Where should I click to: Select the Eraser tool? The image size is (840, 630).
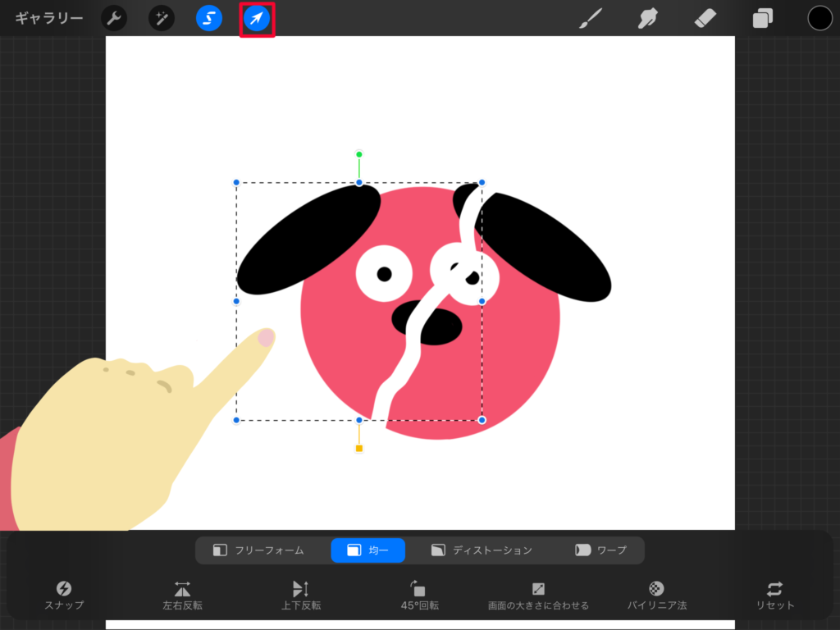tap(705, 18)
